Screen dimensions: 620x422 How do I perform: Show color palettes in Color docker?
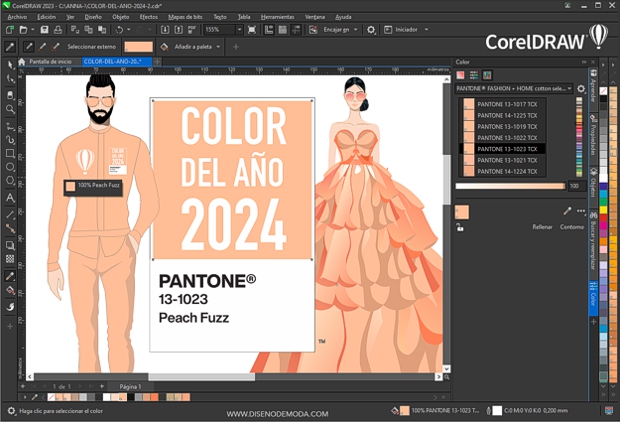tap(487, 75)
